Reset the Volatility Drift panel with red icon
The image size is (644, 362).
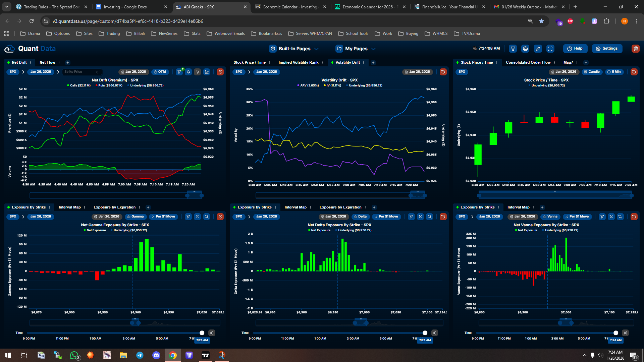[x=443, y=72]
